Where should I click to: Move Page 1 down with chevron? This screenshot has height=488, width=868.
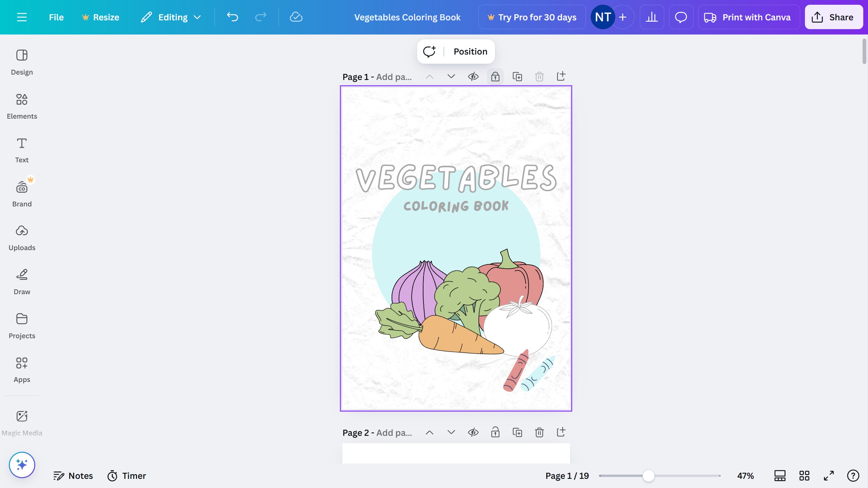(x=451, y=77)
